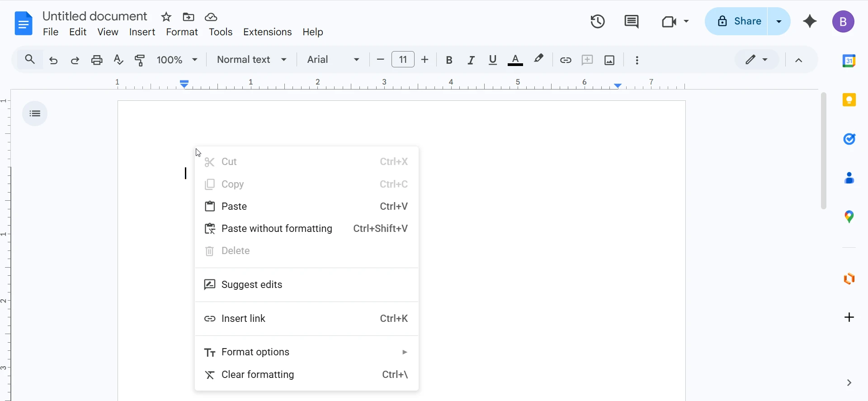Open the text color picker
Image resolution: width=868 pixels, height=401 pixels.
coord(515,60)
